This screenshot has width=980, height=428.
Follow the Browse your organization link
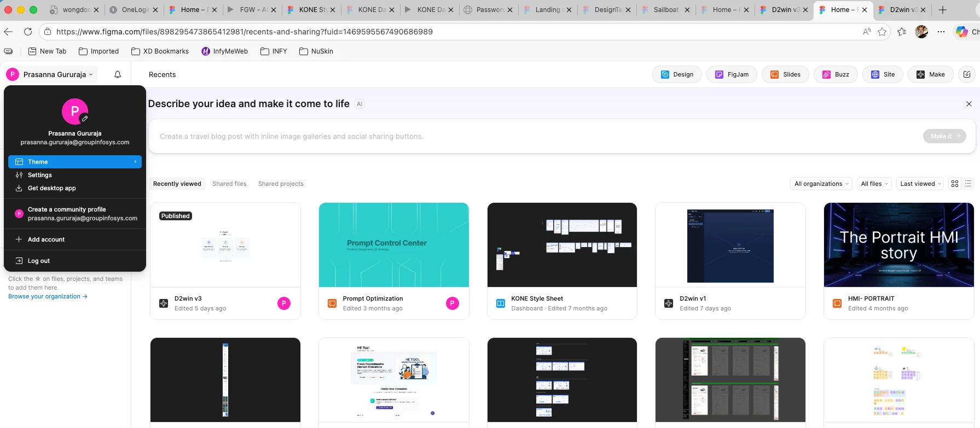(48, 296)
